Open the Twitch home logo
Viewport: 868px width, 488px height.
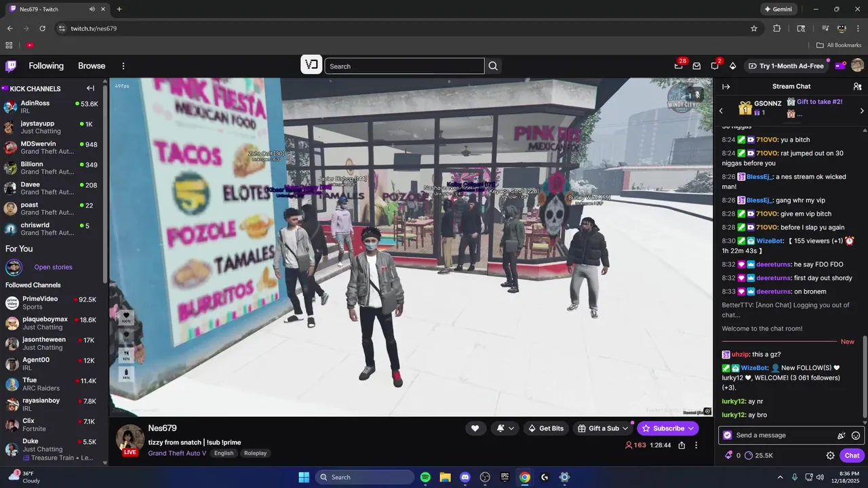11,66
